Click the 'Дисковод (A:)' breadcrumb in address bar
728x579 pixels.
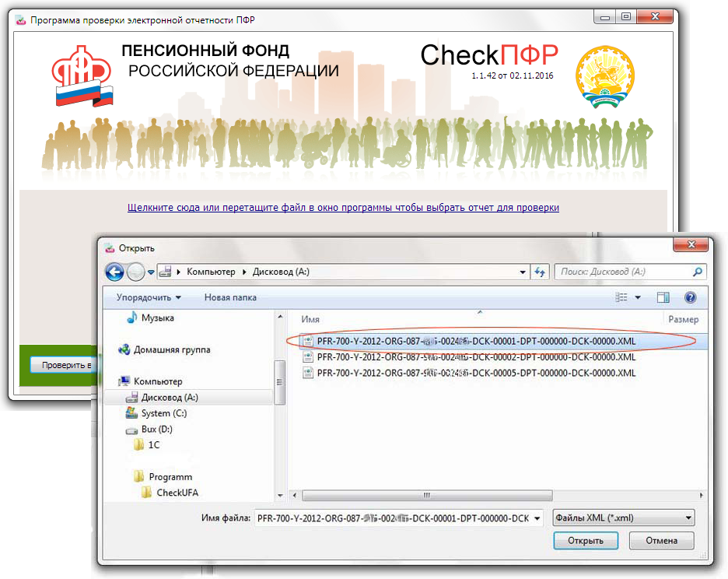tap(281, 272)
